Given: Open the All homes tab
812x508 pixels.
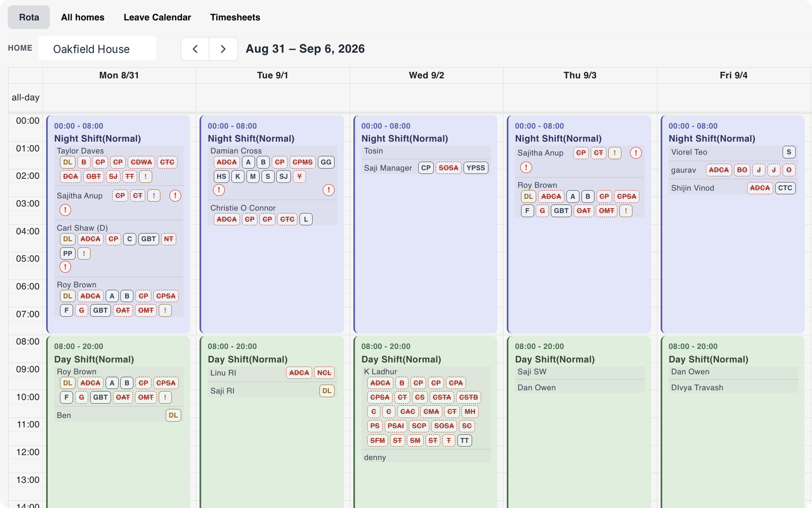Looking at the screenshot, I should tap(83, 17).
